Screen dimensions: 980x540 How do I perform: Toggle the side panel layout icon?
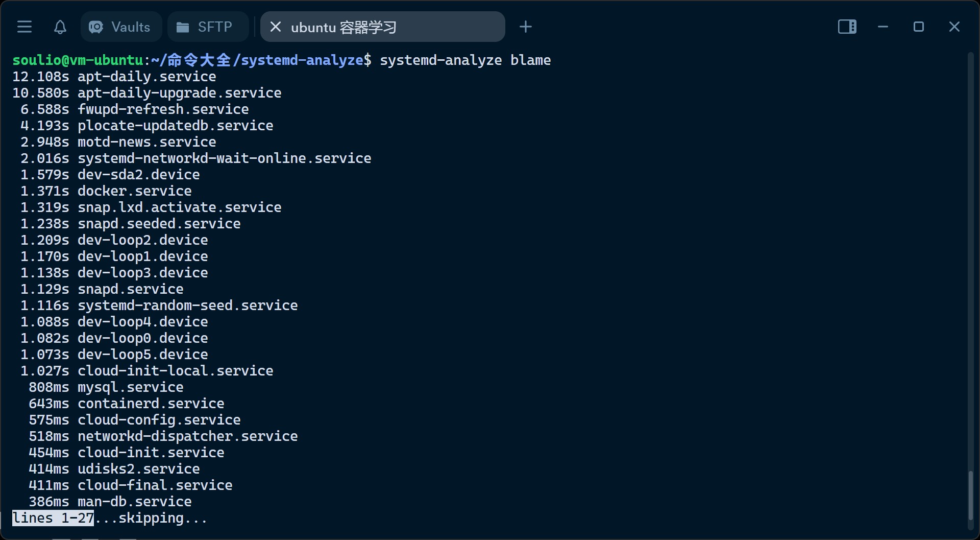click(847, 27)
